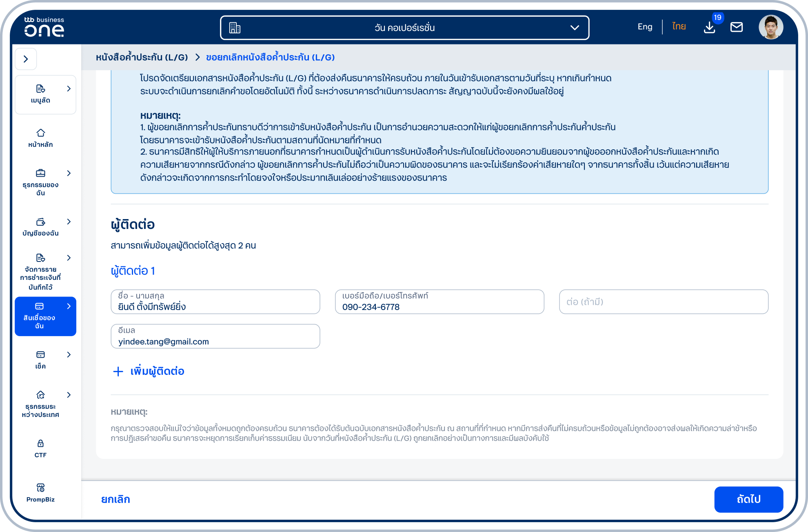Open the เช็ค cheque menu icon
Viewport: 808px width, 532px height.
(x=40, y=355)
